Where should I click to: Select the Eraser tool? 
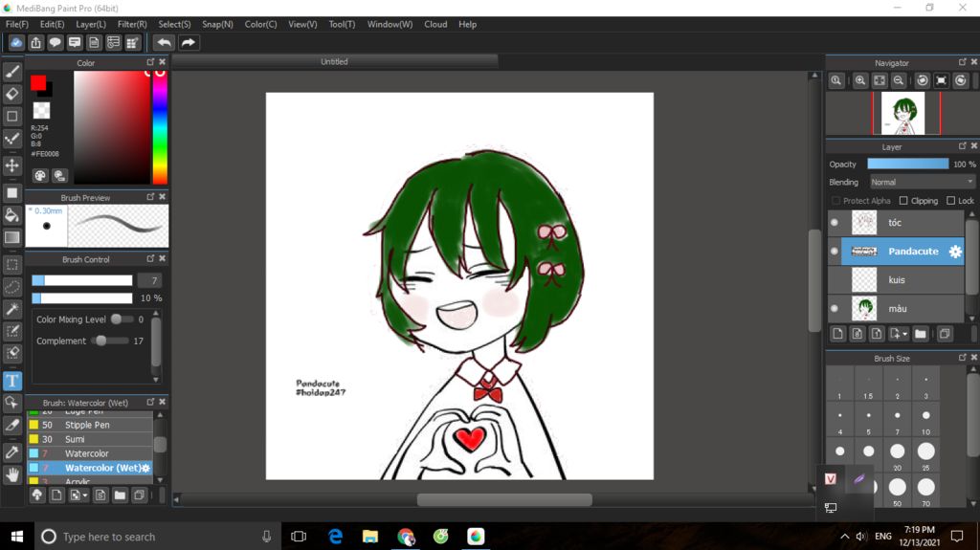click(x=11, y=94)
